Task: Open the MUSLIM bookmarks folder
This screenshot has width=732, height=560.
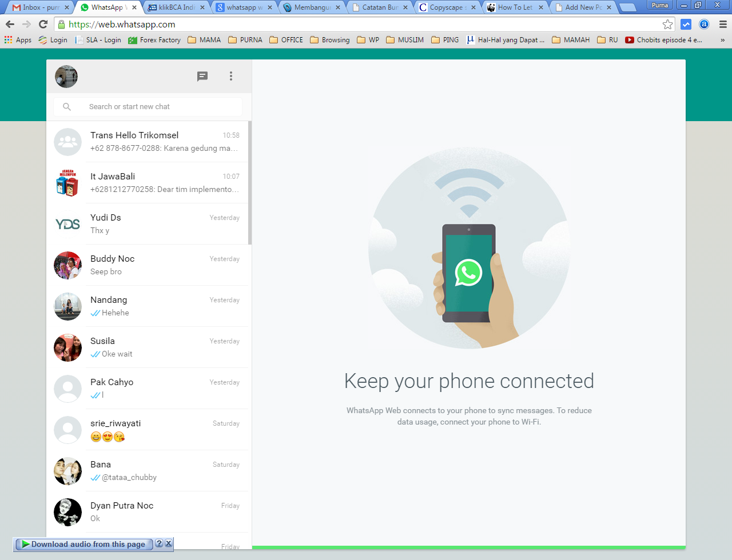Action: pyautogui.click(x=405, y=40)
